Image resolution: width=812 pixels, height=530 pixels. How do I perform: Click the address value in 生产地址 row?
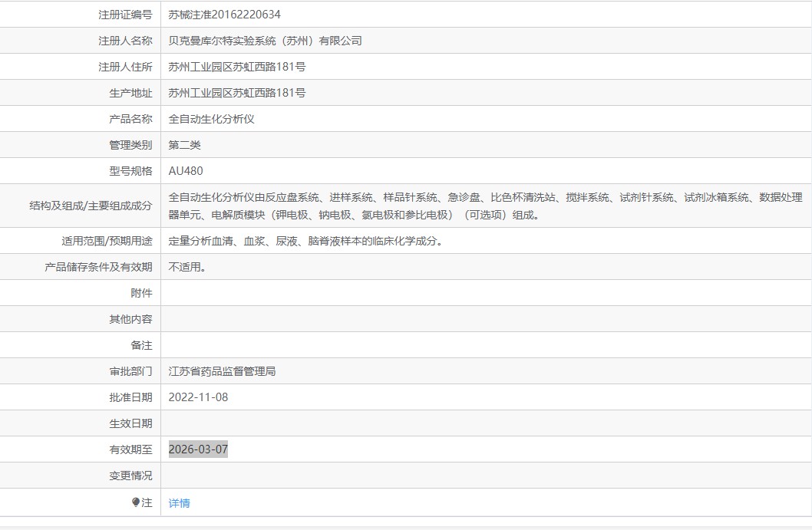tap(236, 93)
